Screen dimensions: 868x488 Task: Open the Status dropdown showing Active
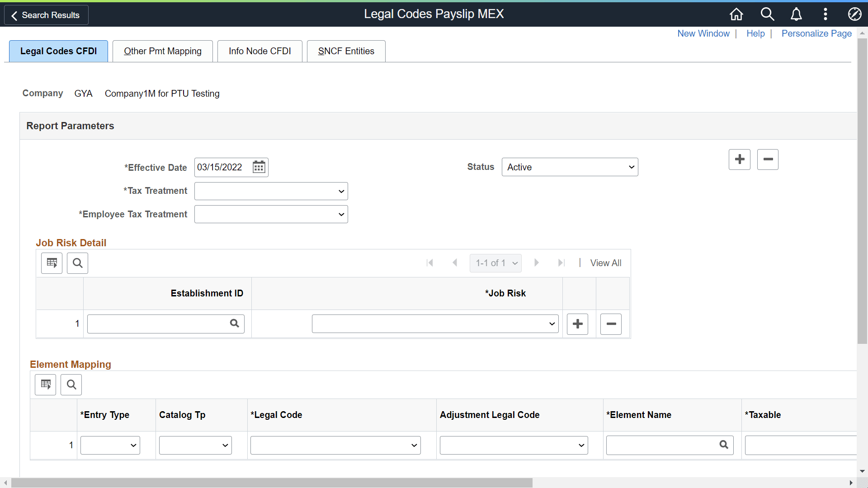(570, 167)
